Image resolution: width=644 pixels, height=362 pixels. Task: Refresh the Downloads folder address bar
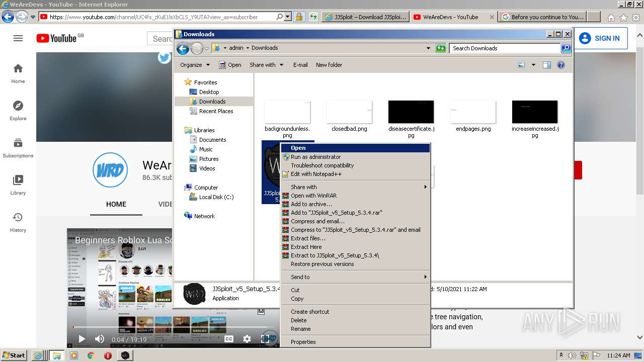pyautogui.click(x=441, y=48)
